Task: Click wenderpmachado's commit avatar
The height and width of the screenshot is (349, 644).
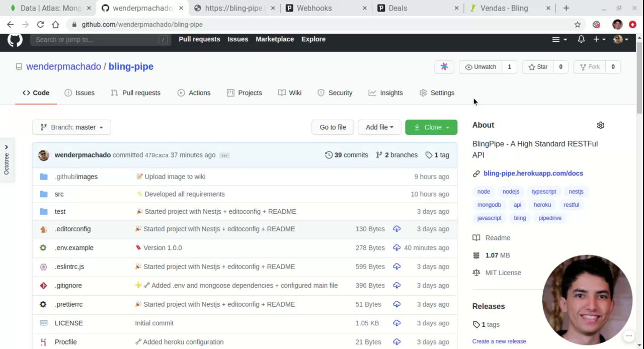Action: click(44, 155)
